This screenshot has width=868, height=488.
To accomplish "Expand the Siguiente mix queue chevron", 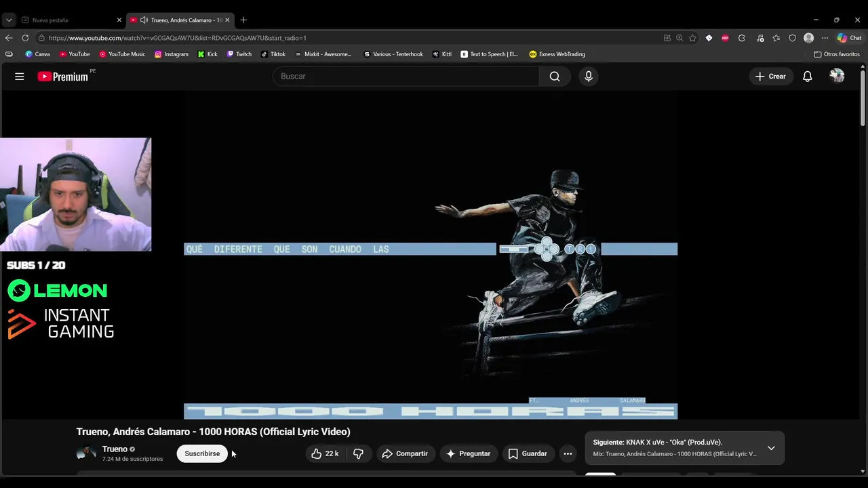I will (x=771, y=448).
